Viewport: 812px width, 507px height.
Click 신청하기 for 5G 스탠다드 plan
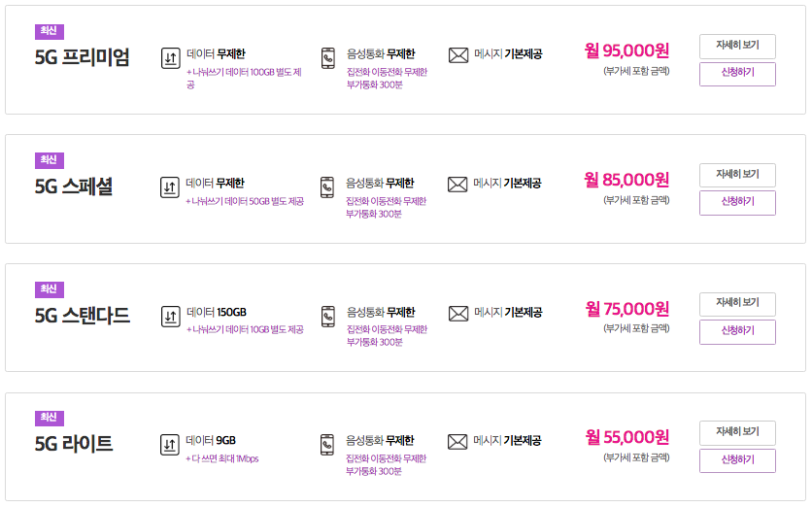[x=737, y=332]
